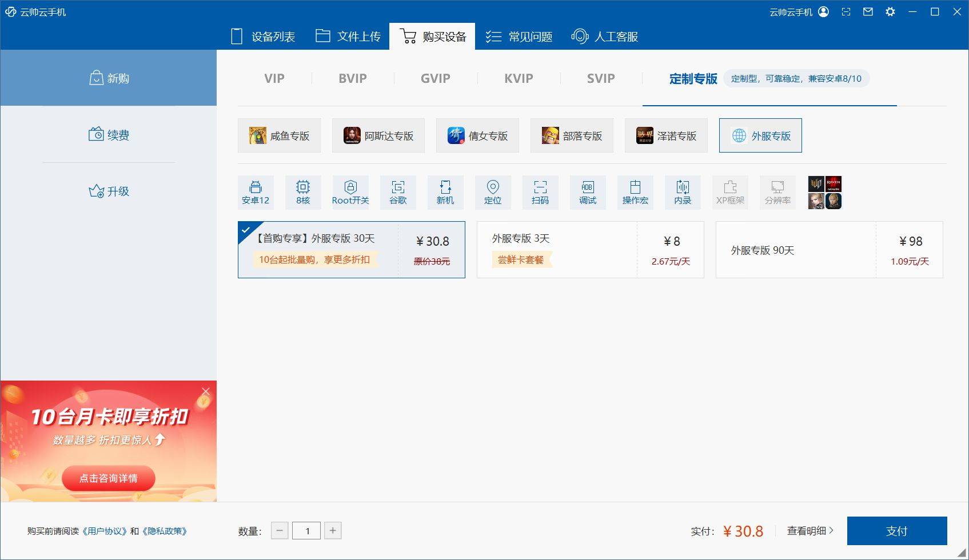Select the 外服专版 90天 package
Image resolution: width=969 pixels, height=560 pixels.
(x=829, y=250)
